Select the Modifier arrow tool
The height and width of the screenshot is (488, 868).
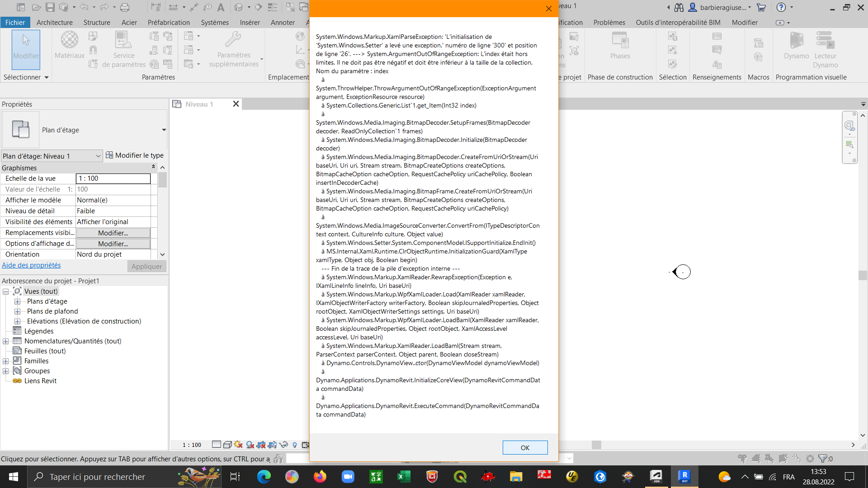(26, 50)
